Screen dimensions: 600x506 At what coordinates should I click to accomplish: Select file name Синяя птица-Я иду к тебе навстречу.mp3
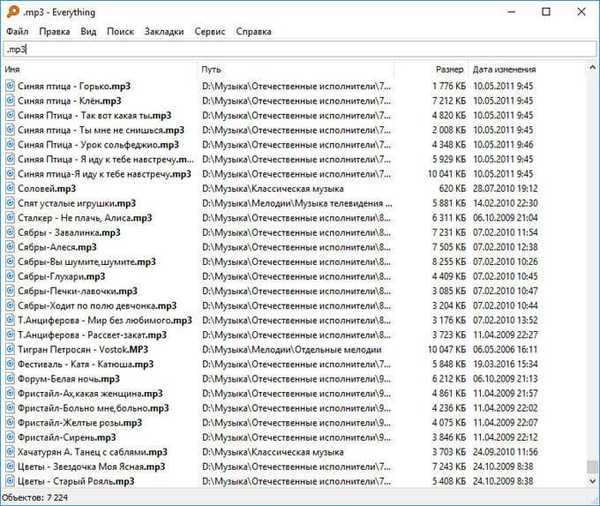tap(104, 174)
